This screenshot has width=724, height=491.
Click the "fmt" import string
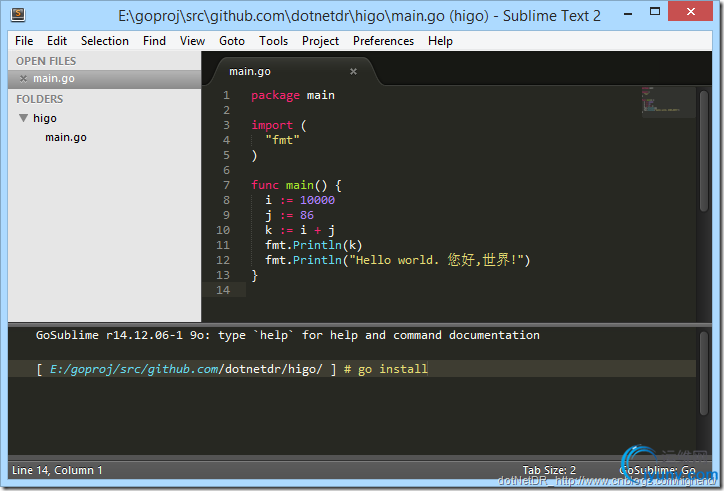(x=282, y=140)
